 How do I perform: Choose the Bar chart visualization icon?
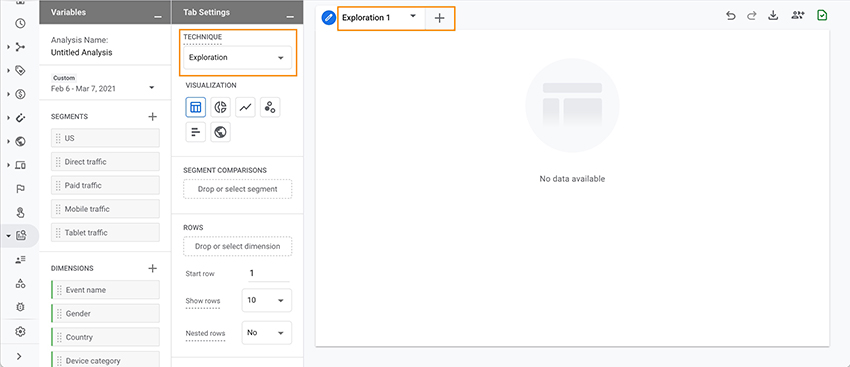[x=196, y=132]
